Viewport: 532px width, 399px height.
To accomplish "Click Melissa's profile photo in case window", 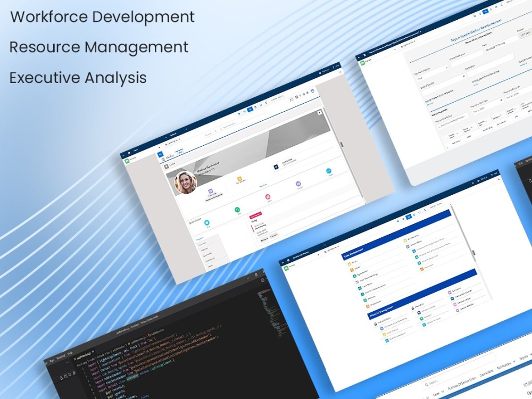I will 186,182.
